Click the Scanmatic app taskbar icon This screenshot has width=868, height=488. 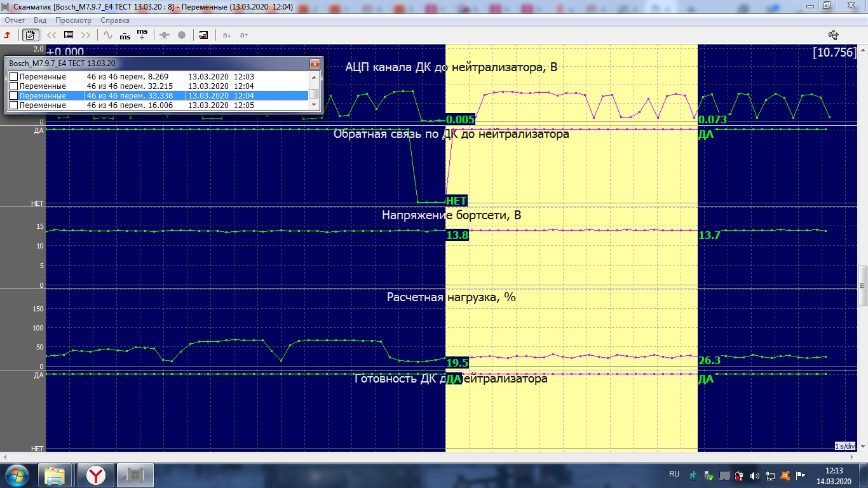tap(137, 475)
